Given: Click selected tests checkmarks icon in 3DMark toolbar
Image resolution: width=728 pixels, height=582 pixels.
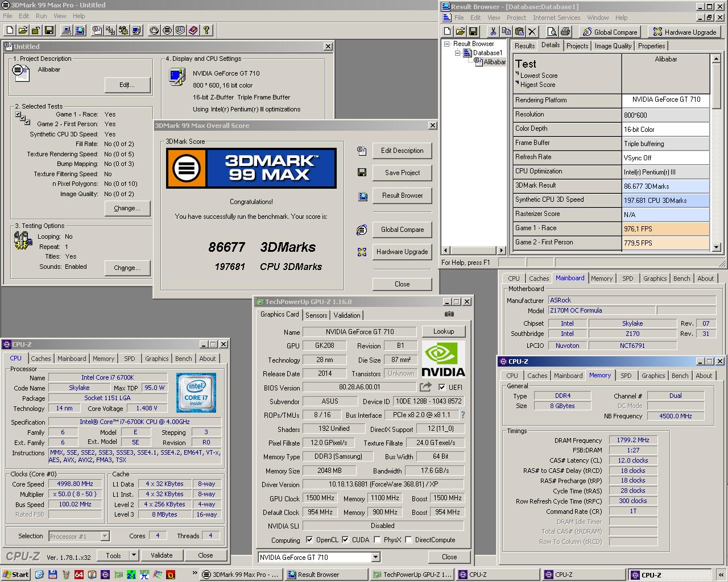Looking at the screenshot, I should [x=110, y=30].
